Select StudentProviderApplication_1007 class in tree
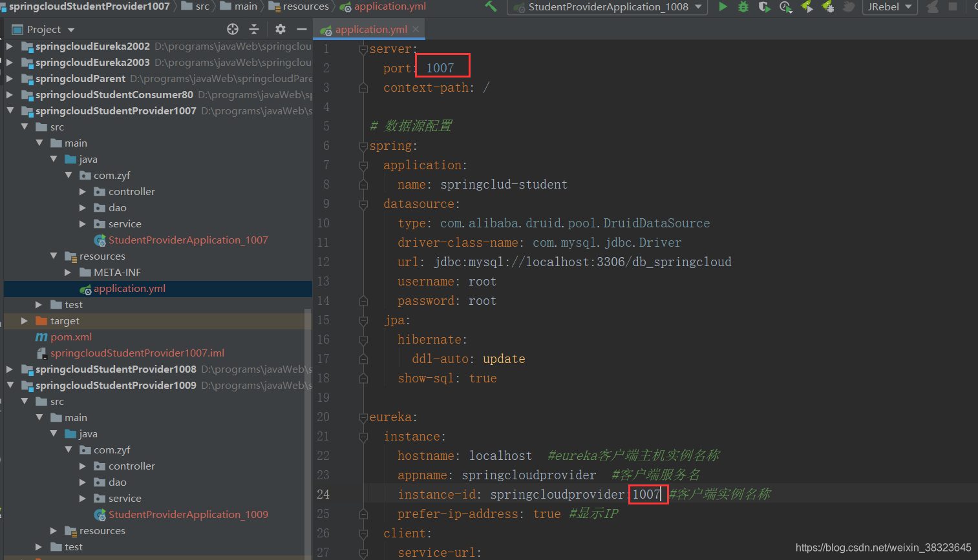978x560 pixels. [187, 240]
